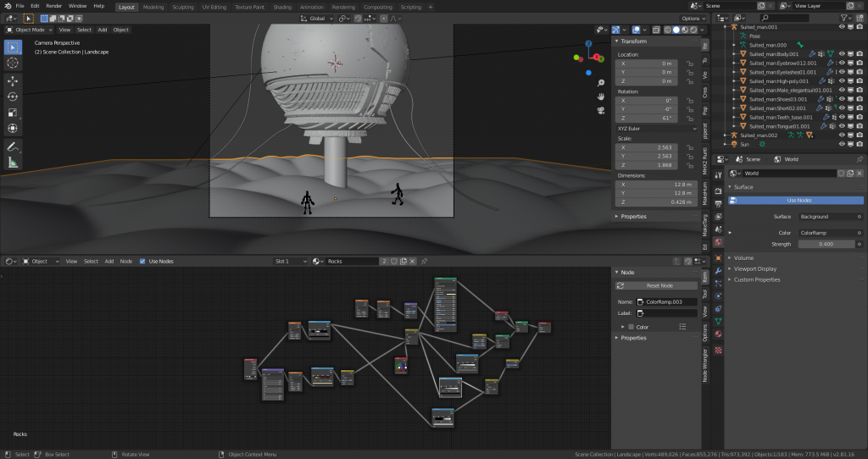Adjust the Strength 0.400 slider
This screenshot has width=868, height=459.
(x=826, y=244)
